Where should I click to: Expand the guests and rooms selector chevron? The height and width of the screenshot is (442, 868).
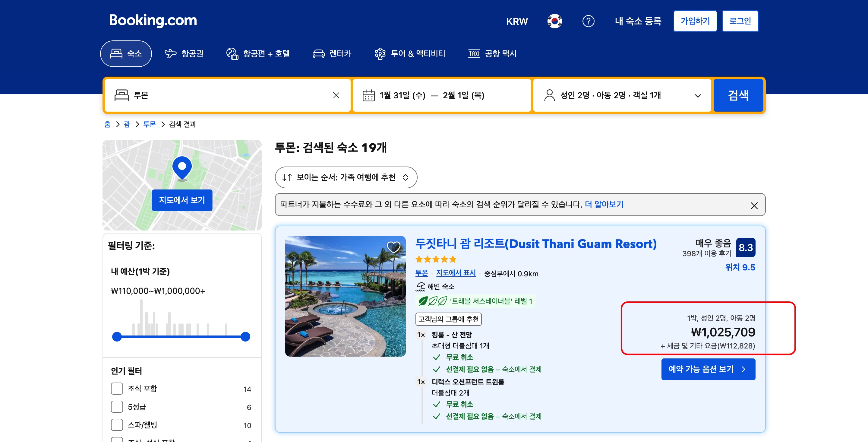pos(698,96)
